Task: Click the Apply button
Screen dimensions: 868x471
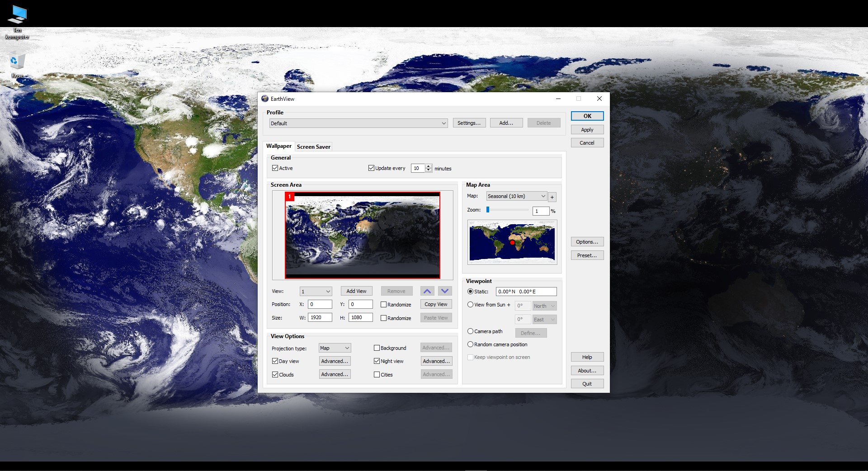Action: [x=587, y=130]
